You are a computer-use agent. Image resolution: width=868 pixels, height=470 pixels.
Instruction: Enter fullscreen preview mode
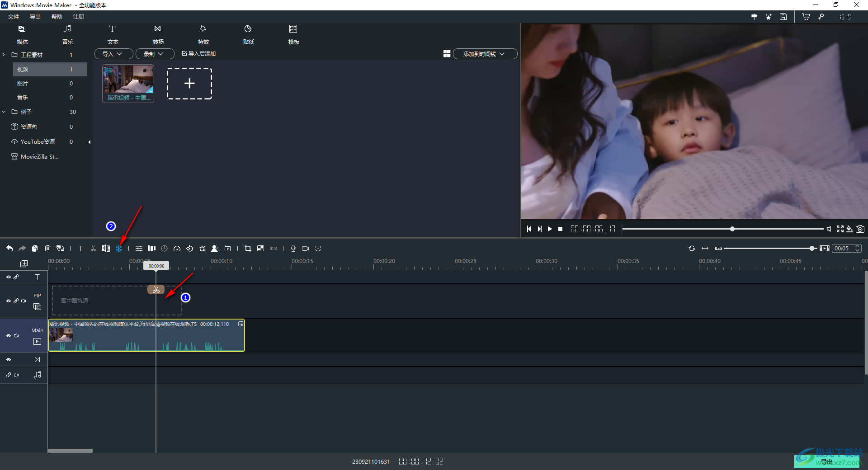pyautogui.click(x=840, y=229)
